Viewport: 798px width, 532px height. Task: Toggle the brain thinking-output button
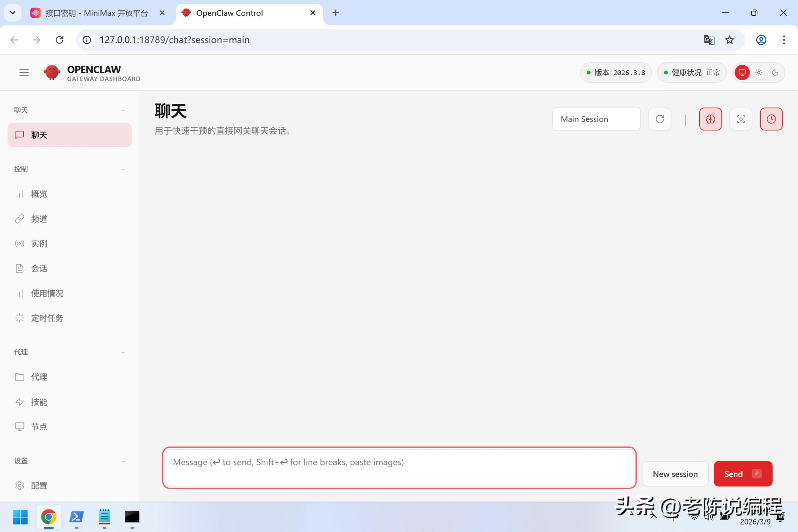coord(710,119)
